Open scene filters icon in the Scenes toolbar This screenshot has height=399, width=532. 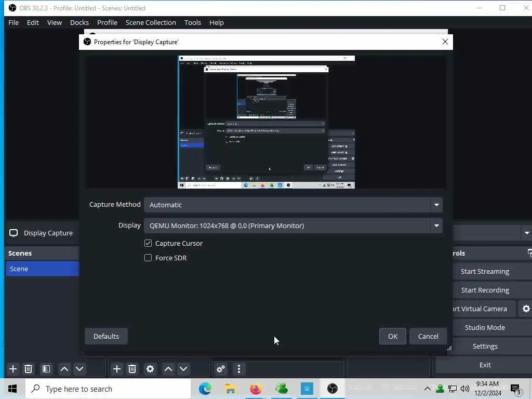46,369
